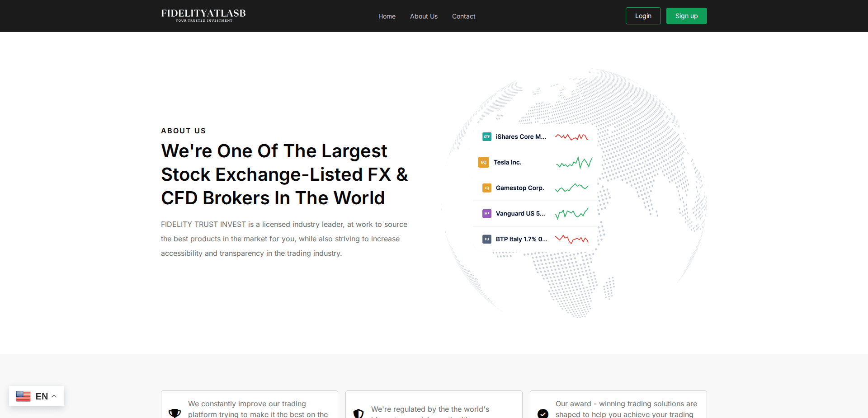Click the green Sign up button
Image resolution: width=868 pixels, height=418 pixels.
pos(687,16)
